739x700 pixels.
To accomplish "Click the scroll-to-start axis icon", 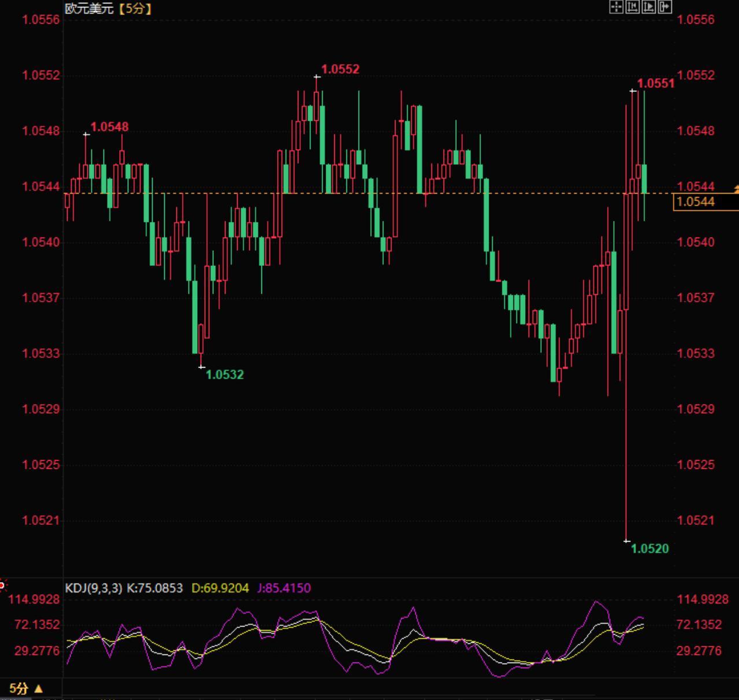I will pyautogui.click(x=632, y=7).
